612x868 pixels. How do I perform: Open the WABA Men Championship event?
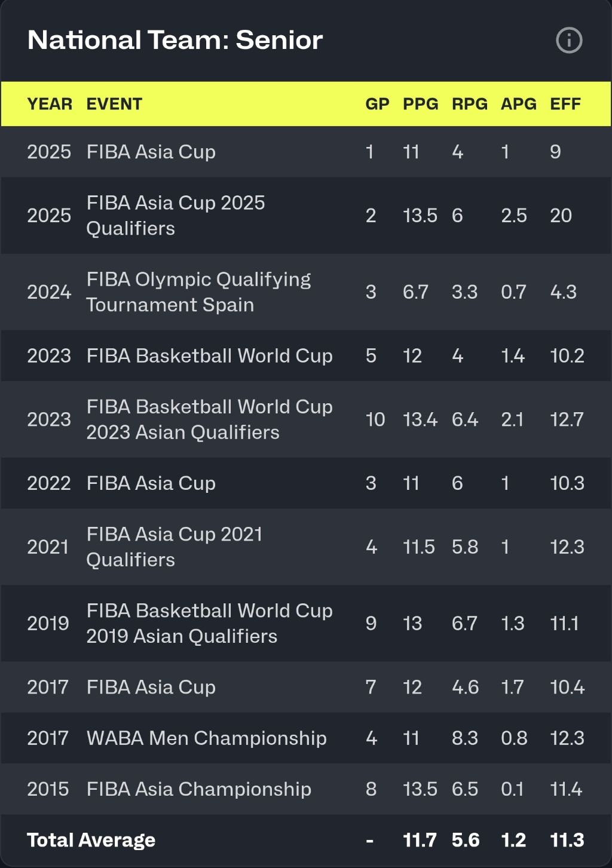click(x=206, y=738)
